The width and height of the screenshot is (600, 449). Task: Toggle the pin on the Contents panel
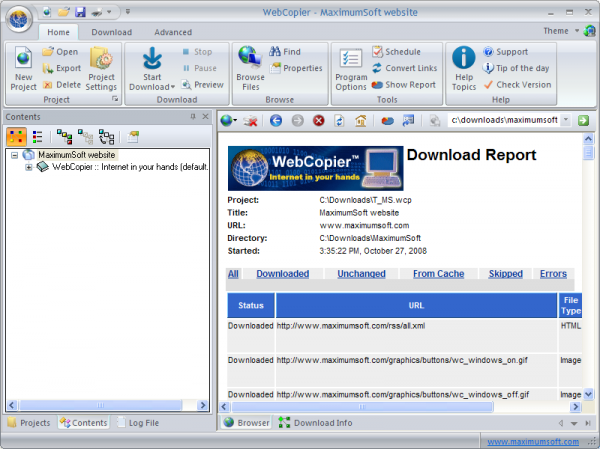(193, 117)
